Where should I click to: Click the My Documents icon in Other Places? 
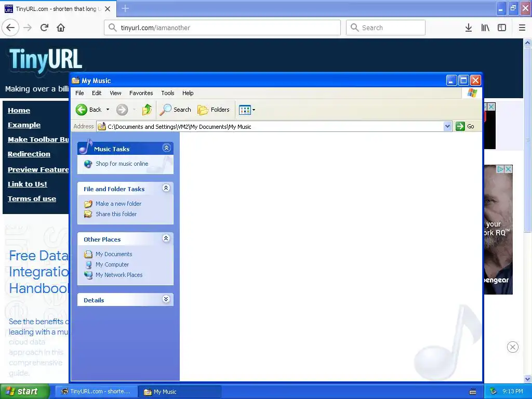point(88,254)
